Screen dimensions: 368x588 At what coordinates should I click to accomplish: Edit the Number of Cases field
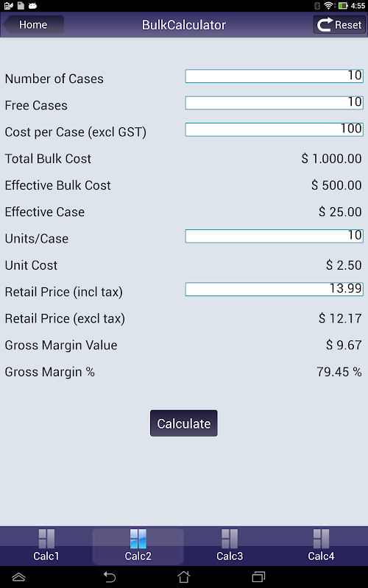[274, 76]
